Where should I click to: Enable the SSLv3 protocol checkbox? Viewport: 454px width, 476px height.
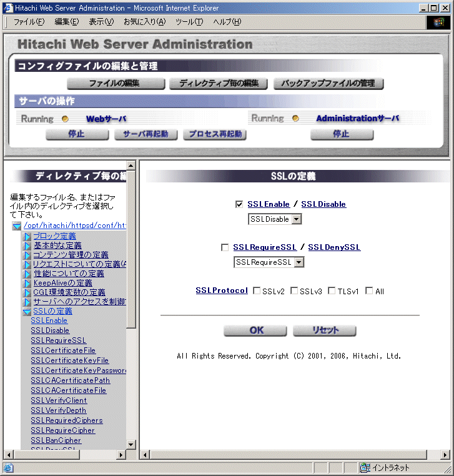294,291
